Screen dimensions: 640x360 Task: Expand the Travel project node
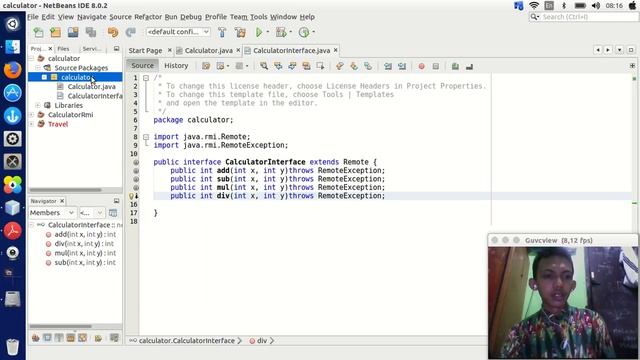click(31, 124)
